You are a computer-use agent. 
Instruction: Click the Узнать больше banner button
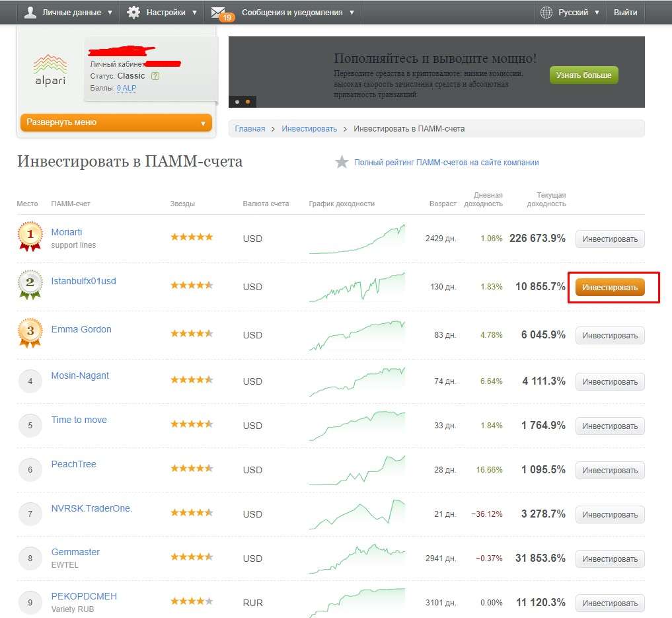click(583, 75)
